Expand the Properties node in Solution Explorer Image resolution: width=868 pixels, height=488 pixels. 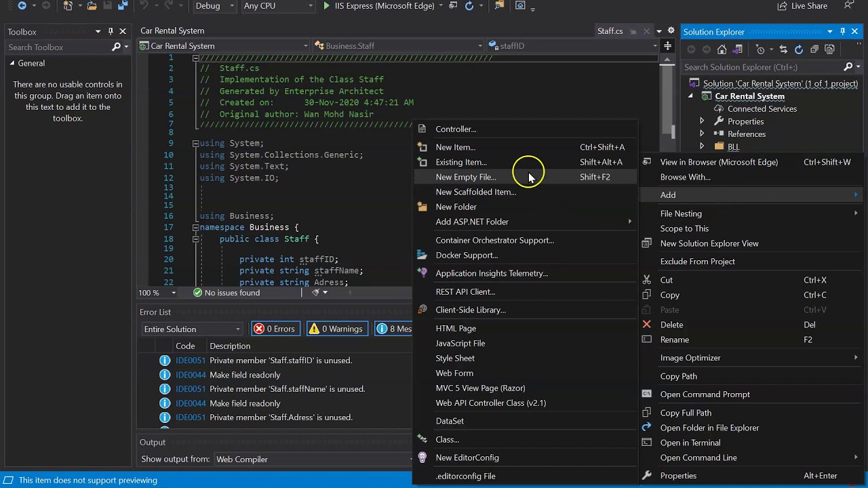[x=702, y=121]
